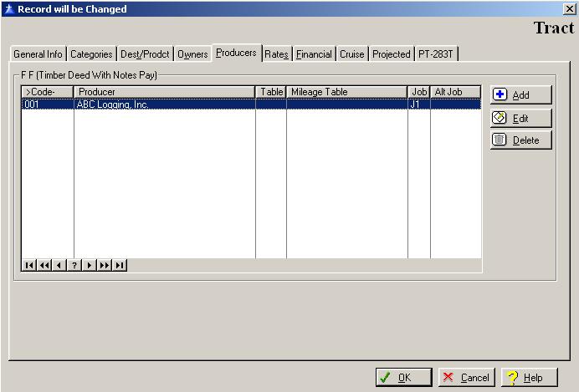Switch to the Owners tab
Screen dimensions: 579x392
[x=192, y=54]
